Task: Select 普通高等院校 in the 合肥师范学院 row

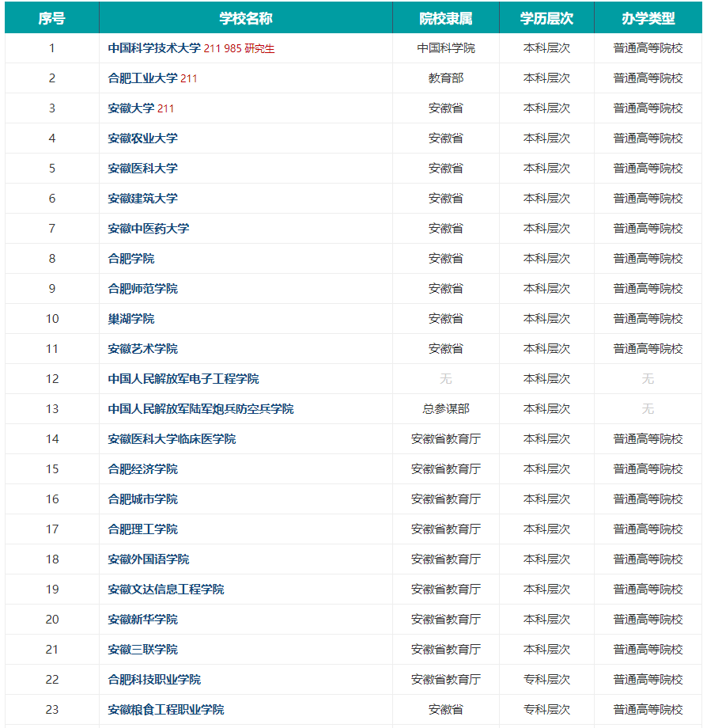Action: 648,289
